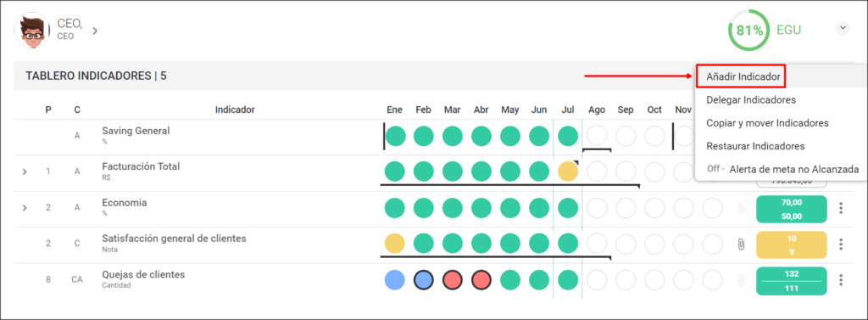Open the Quejas de clientes indicator
Viewport: 868px width, 320px height.
[143, 274]
